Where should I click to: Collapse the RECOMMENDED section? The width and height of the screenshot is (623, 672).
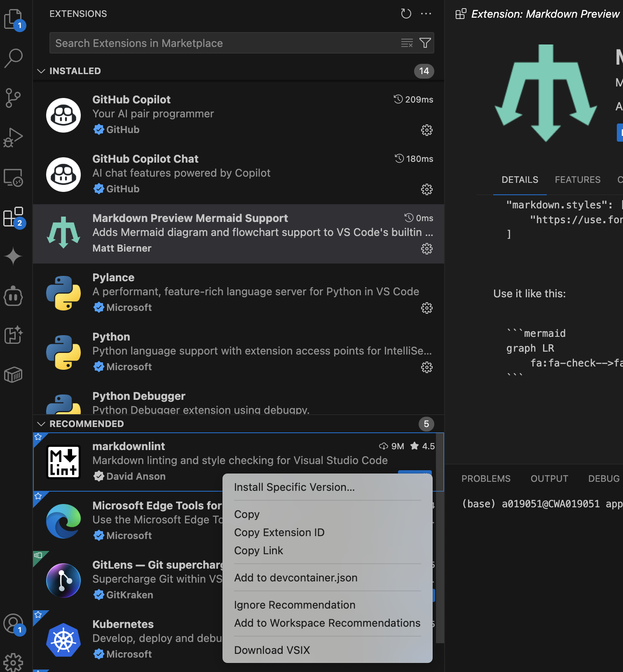pos(41,424)
